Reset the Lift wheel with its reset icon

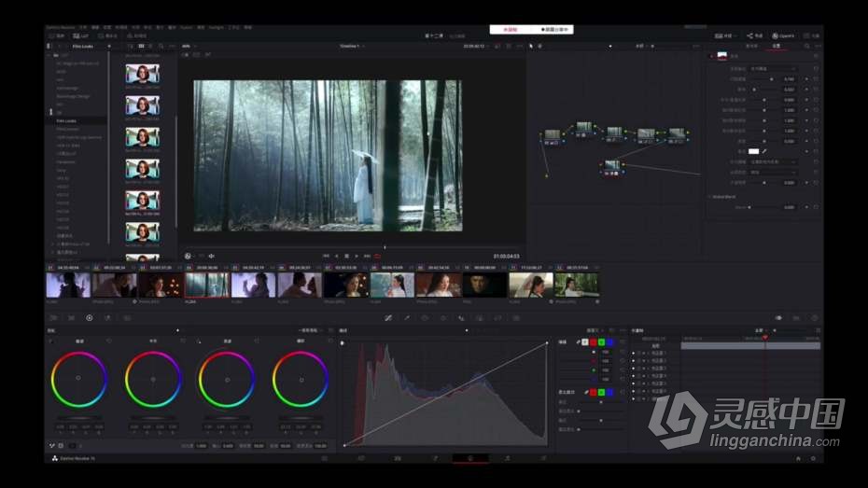108,341
